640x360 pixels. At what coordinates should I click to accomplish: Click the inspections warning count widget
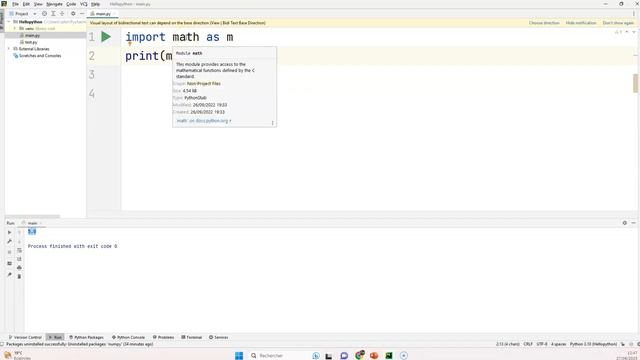618,31
